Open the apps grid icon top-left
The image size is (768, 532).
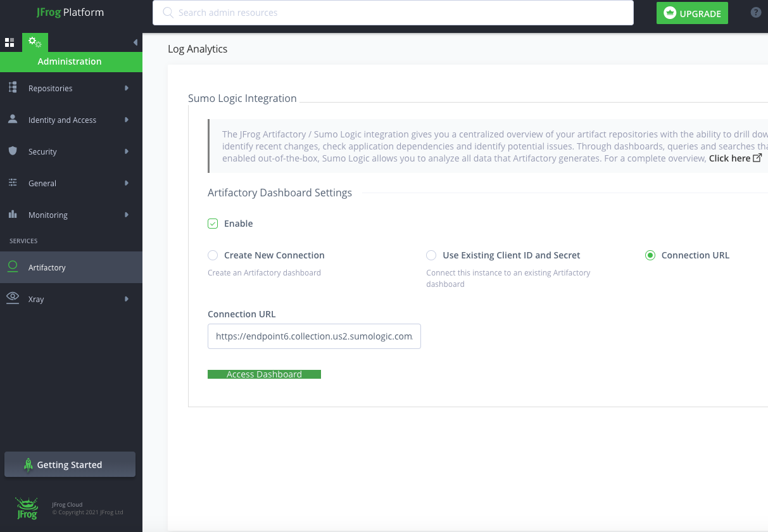tap(10, 42)
